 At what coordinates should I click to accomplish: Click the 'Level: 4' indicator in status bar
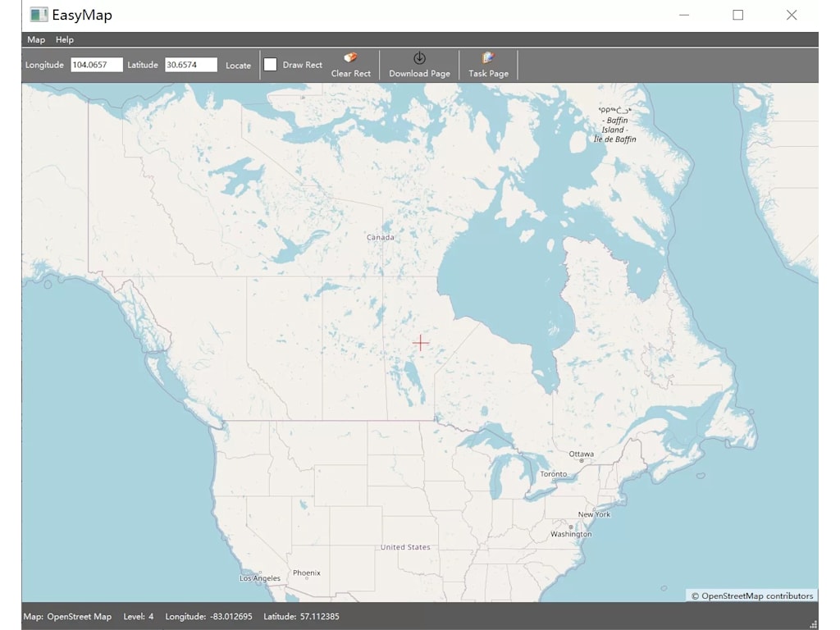pyautogui.click(x=139, y=616)
